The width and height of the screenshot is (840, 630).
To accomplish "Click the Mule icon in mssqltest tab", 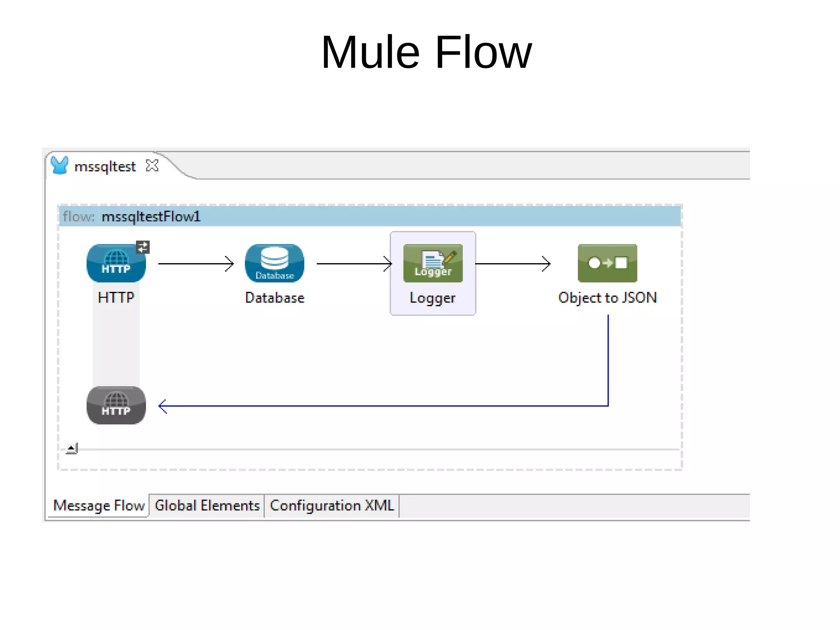I will click(59, 165).
